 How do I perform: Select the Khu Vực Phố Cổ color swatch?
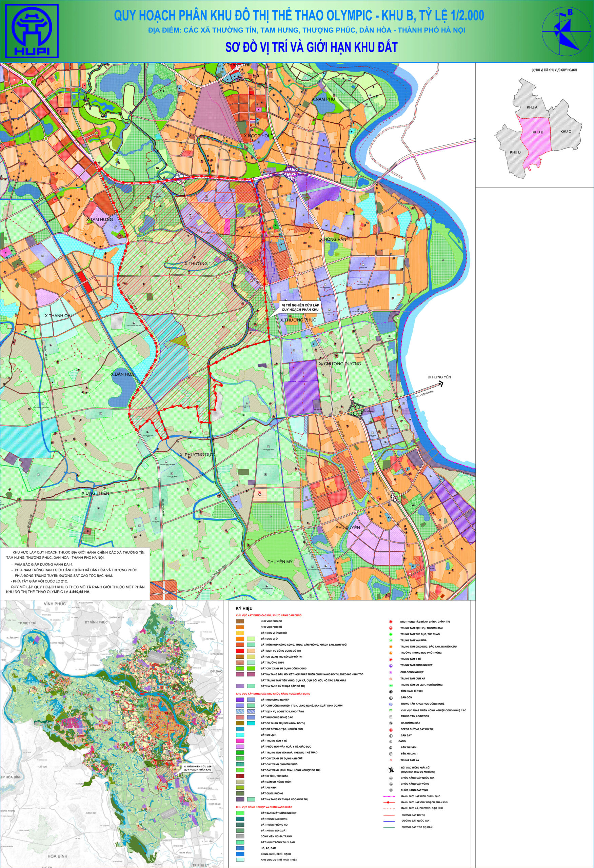(240, 621)
